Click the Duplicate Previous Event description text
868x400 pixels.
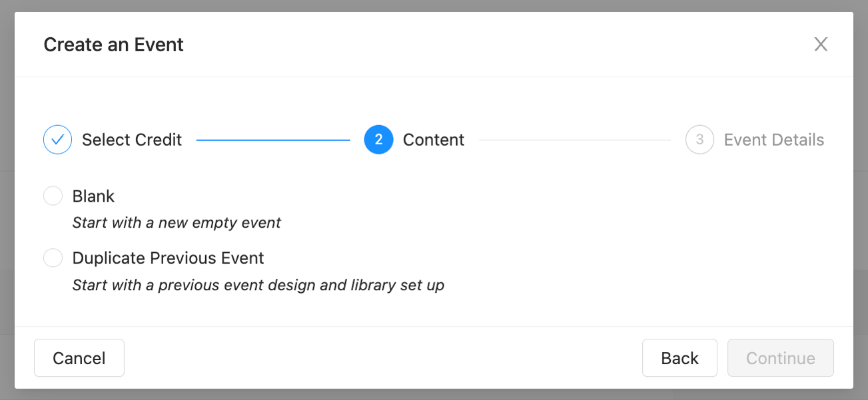(x=258, y=285)
